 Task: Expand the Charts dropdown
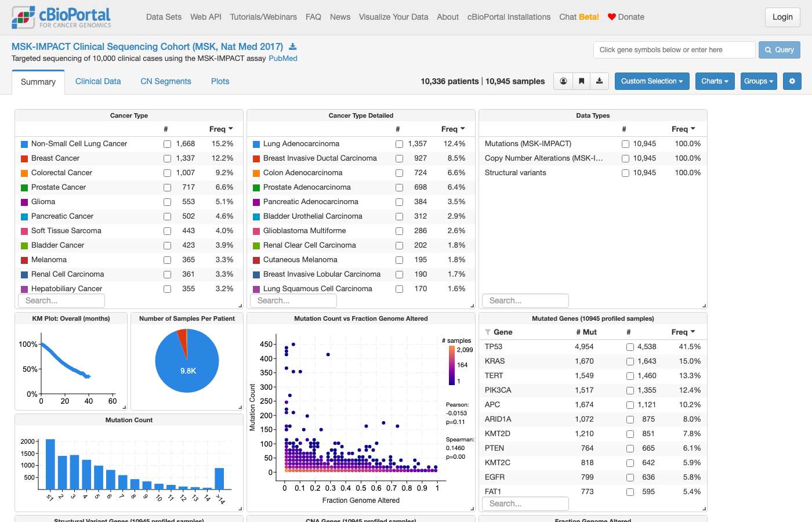coord(715,81)
